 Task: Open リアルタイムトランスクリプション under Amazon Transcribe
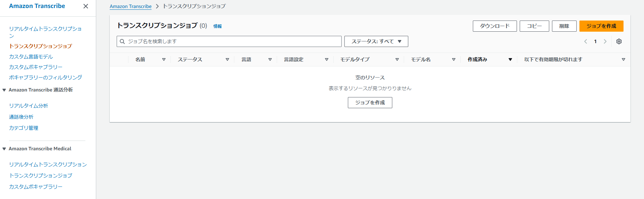45,32
